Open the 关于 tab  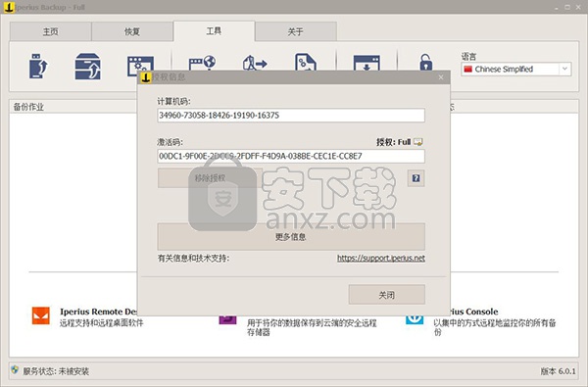[x=296, y=31]
